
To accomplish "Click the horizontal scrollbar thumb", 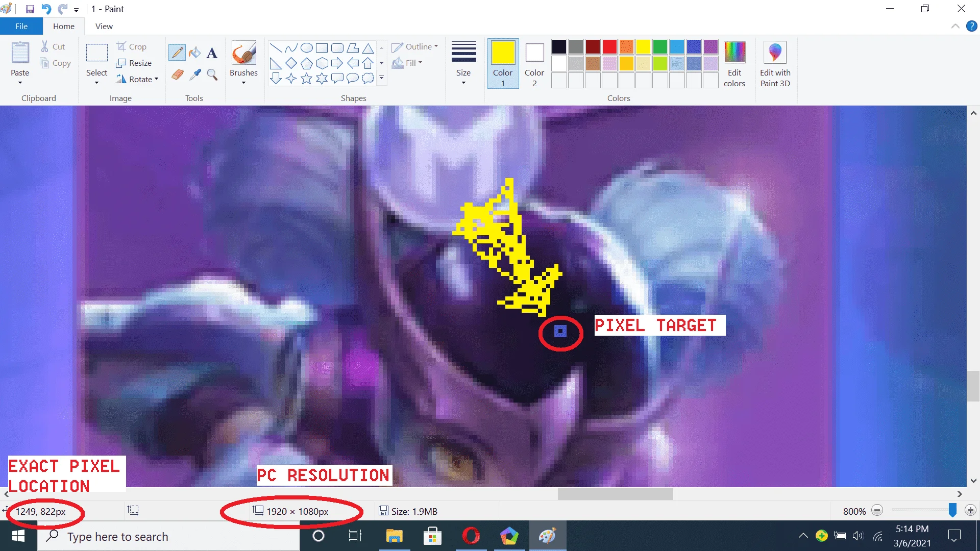I will click(615, 494).
